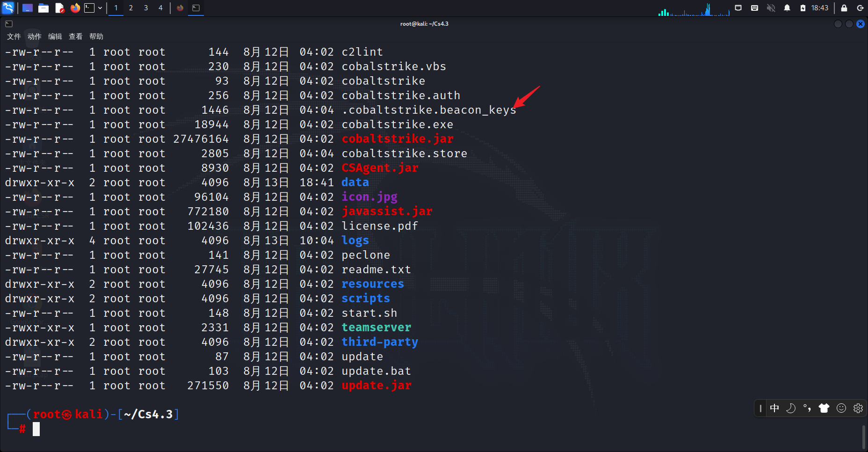Open the 动作 menu in the terminal
Viewport: 868px width, 452px height.
coord(33,36)
